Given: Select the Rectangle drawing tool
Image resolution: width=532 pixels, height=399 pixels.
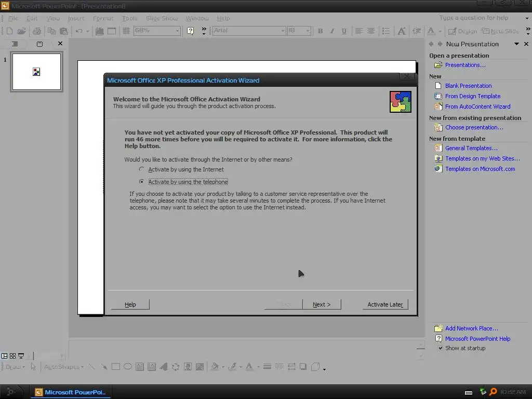Looking at the screenshot, I should (x=116, y=366).
